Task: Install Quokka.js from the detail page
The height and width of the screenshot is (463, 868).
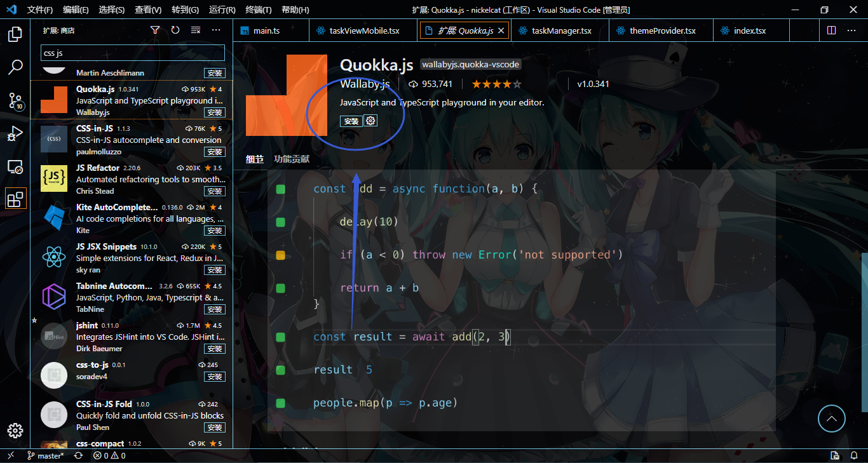Action: click(x=351, y=121)
